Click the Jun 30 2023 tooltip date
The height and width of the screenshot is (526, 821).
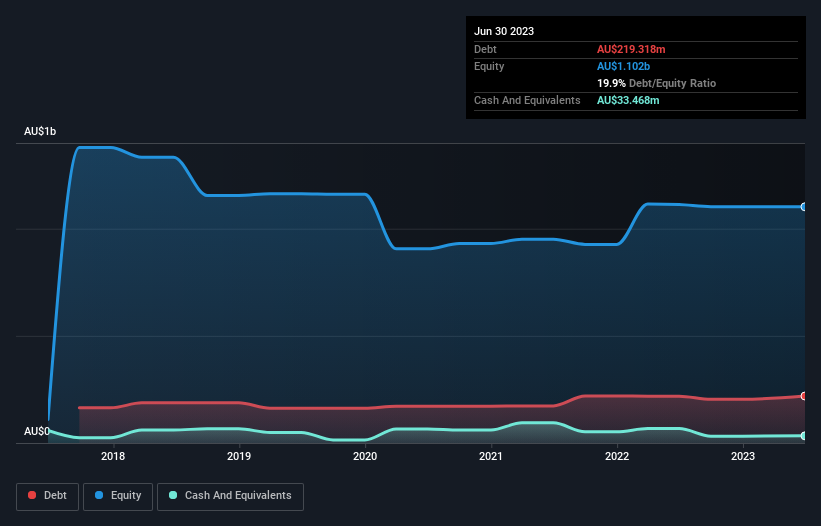[504, 31]
